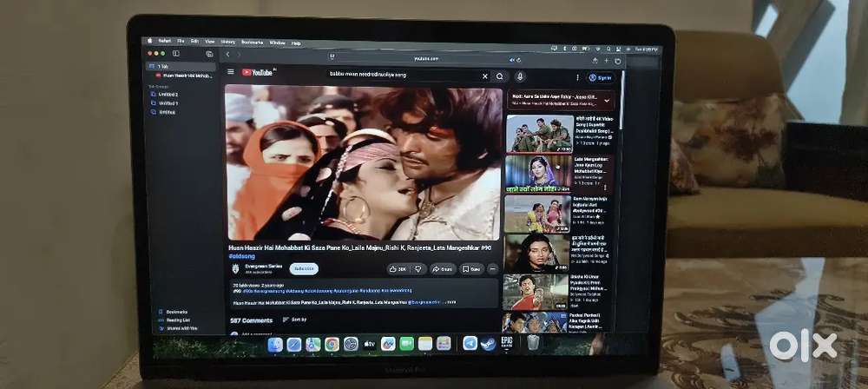Select '1 Tab' group in sidebar

181,66
